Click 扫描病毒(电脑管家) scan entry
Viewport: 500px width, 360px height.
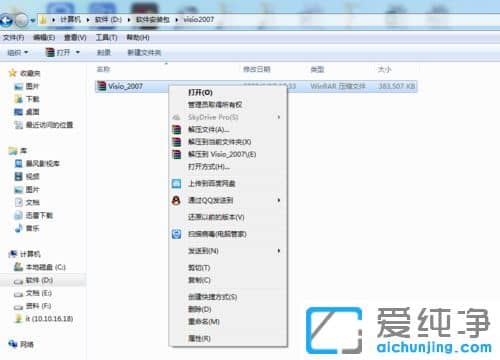(228, 234)
